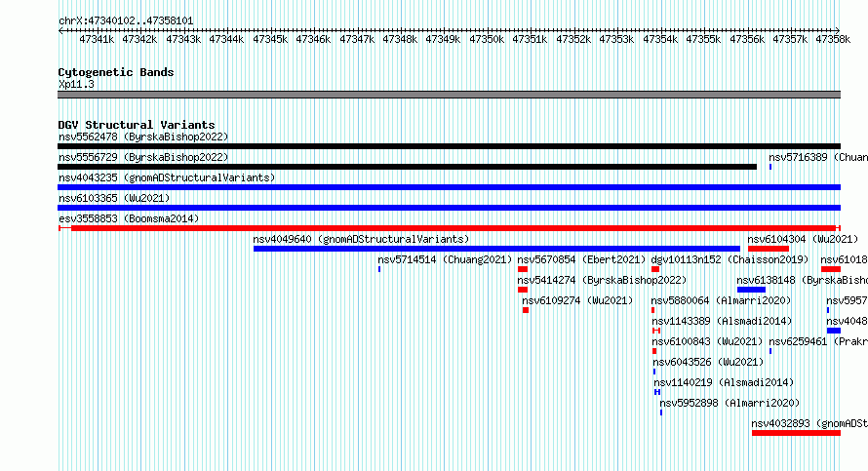Select nsv5880064 (Almarri2020) label

(x=721, y=300)
